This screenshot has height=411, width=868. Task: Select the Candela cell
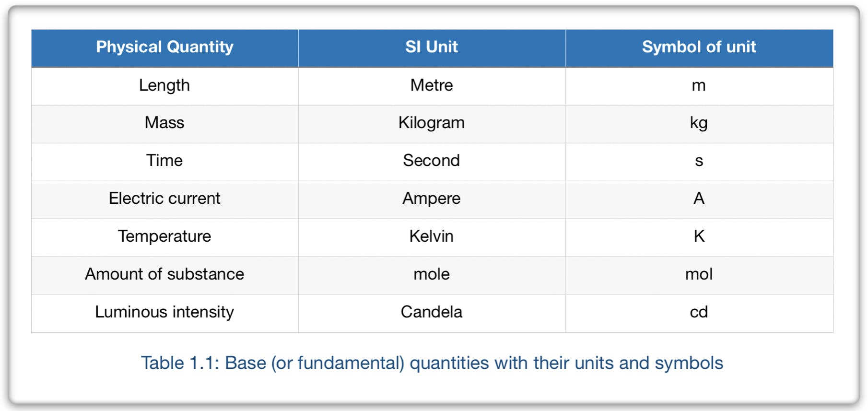pyautogui.click(x=432, y=312)
